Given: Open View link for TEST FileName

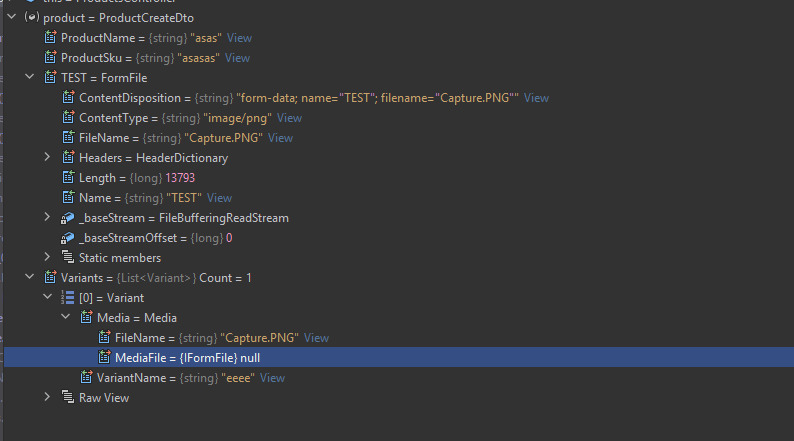Looking at the screenshot, I should [280, 138].
